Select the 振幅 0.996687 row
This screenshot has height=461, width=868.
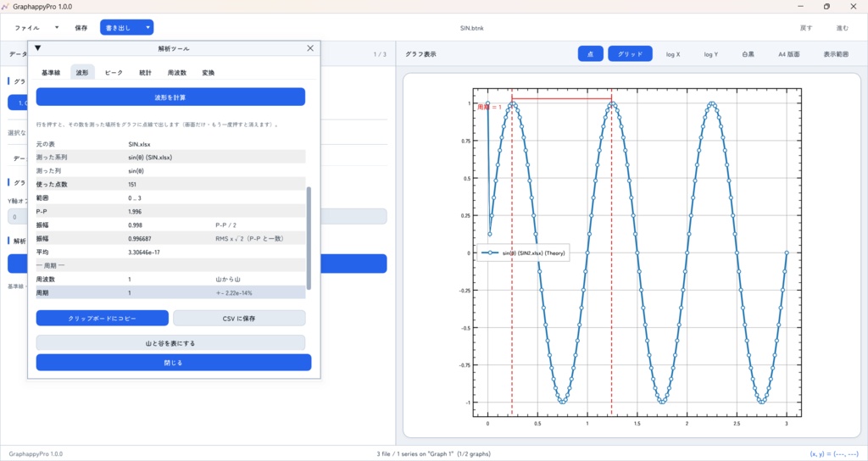170,238
